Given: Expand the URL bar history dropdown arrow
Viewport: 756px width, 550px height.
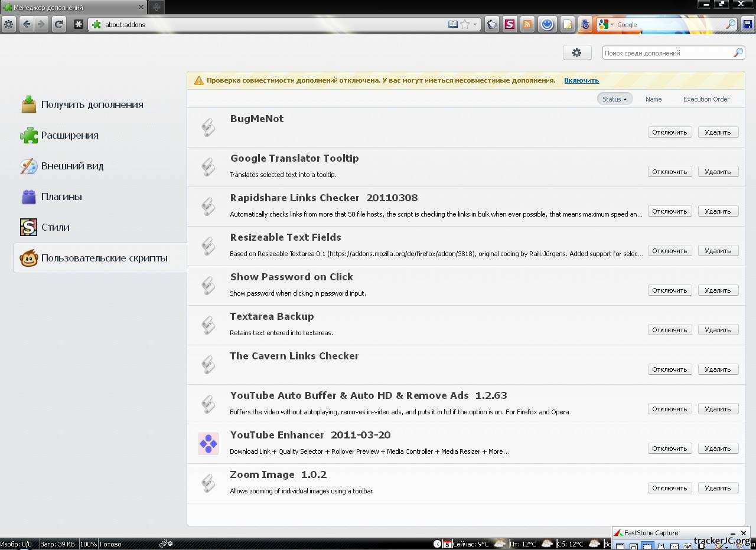Looking at the screenshot, I should [475, 24].
